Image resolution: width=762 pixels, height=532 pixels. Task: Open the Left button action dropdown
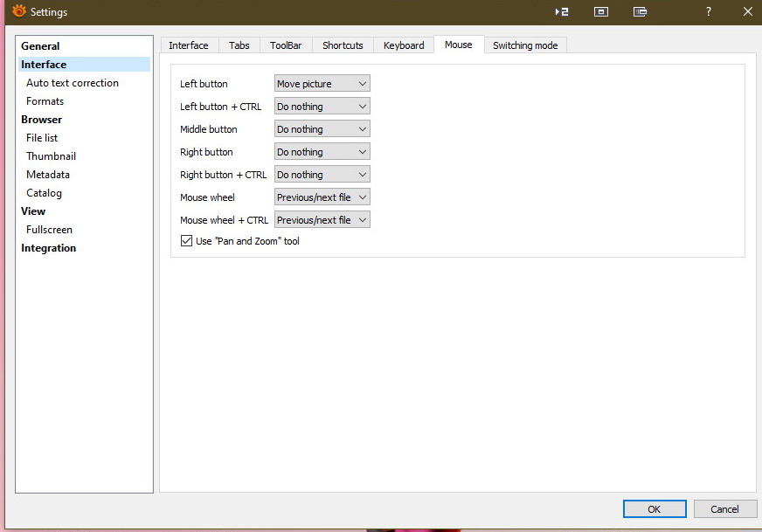(x=322, y=84)
